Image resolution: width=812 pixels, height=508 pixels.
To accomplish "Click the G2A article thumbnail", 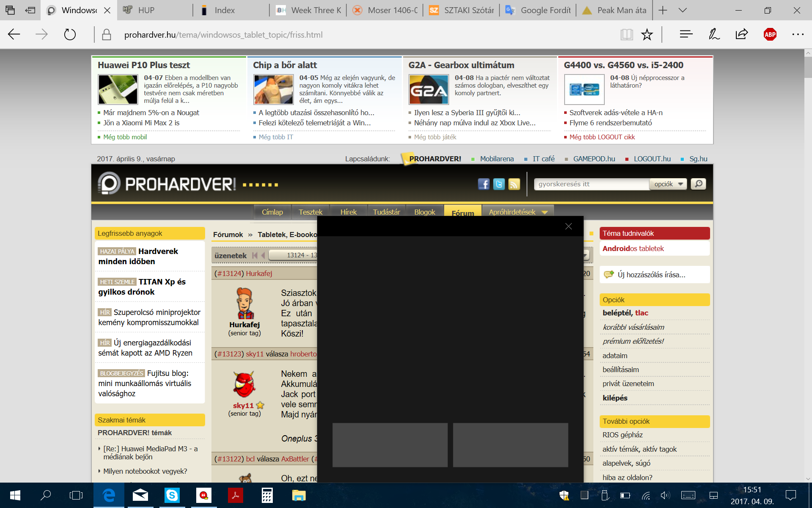I will [x=428, y=89].
